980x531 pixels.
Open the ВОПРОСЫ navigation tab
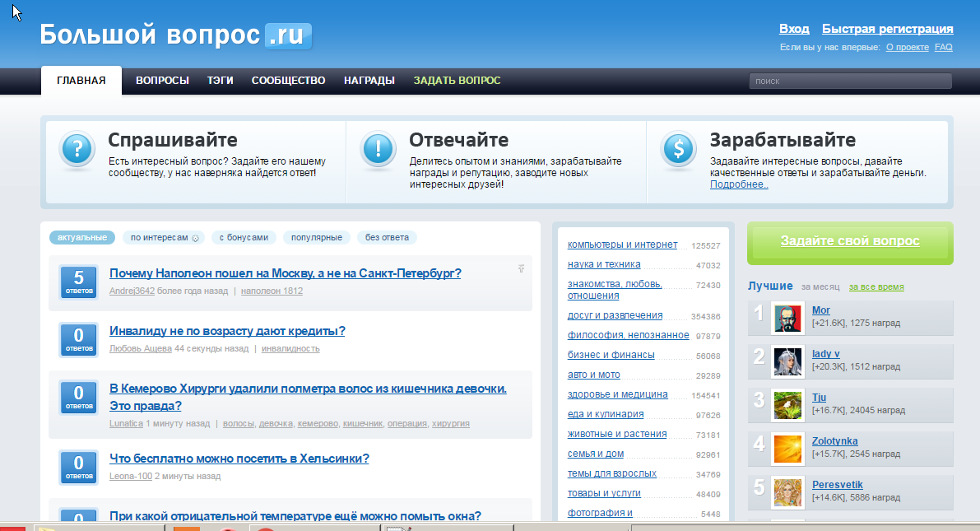point(162,81)
